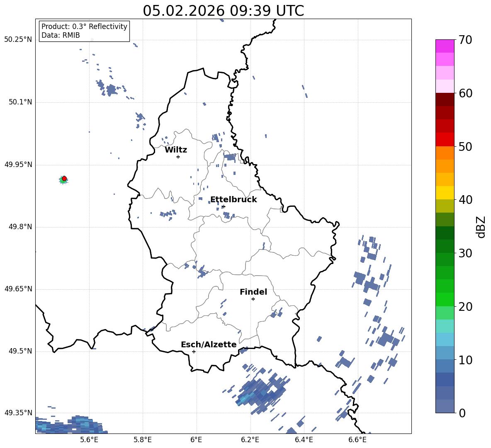Click the bright red colorbar swatch above 50
This screenshot has width=491, height=448.
coord(445,140)
